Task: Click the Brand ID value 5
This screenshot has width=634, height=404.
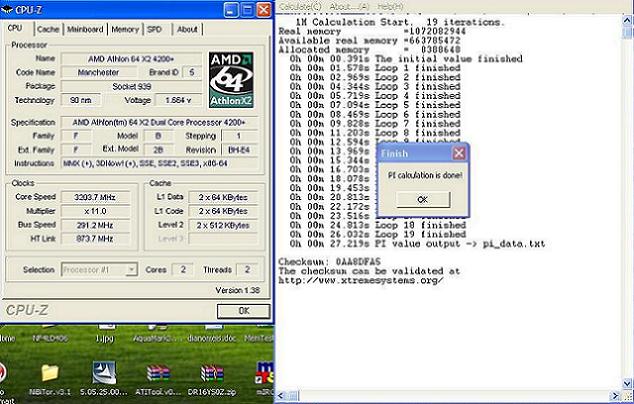Action: click(192, 72)
